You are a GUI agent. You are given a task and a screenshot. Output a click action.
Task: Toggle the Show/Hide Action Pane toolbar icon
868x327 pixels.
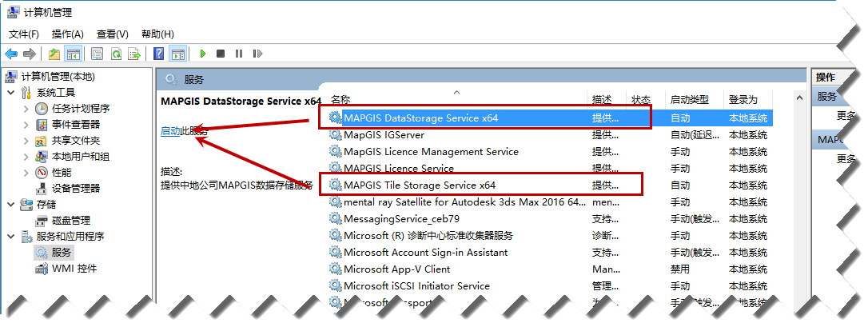pyautogui.click(x=177, y=54)
